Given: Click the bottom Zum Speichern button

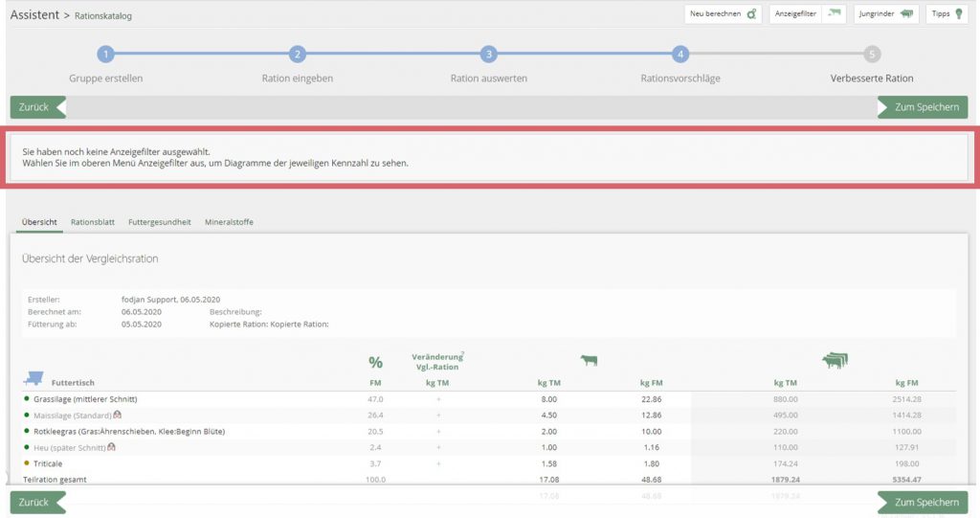Looking at the screenshot, I should 923,503.
